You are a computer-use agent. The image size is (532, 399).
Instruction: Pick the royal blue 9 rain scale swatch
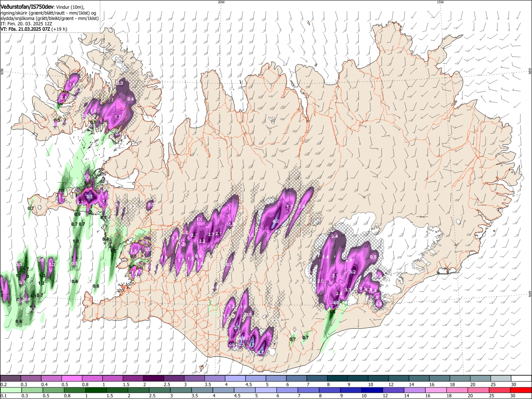[351, 390]
